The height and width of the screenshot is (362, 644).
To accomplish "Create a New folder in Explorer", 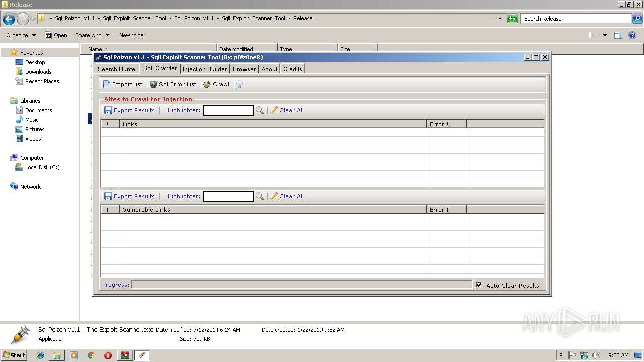I will pos(132,35).
